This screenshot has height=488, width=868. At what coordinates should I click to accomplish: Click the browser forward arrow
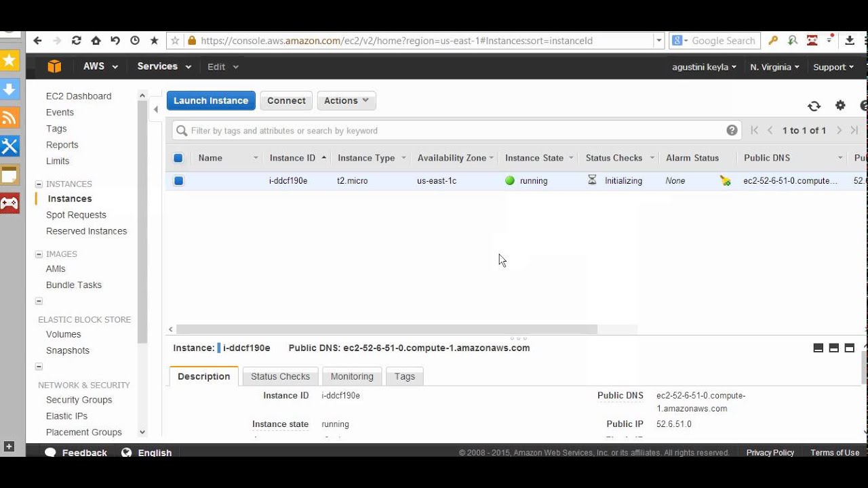[57, 41]
